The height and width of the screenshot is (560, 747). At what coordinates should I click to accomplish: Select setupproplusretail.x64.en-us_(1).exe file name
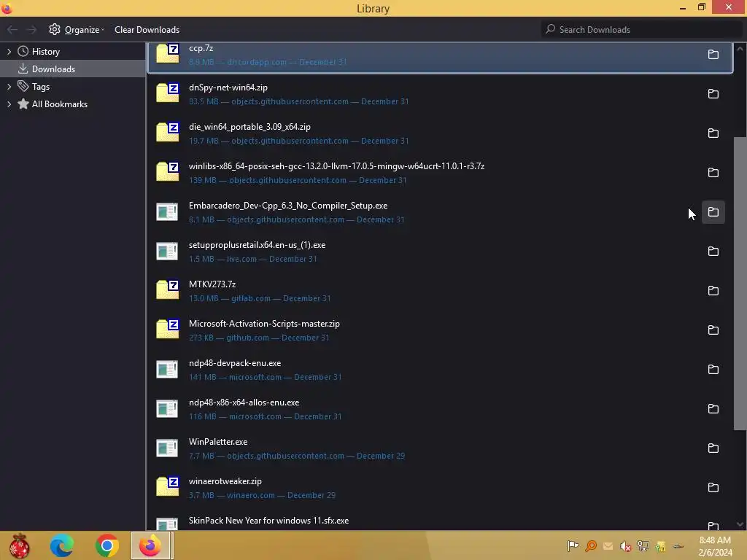point(258,245)
